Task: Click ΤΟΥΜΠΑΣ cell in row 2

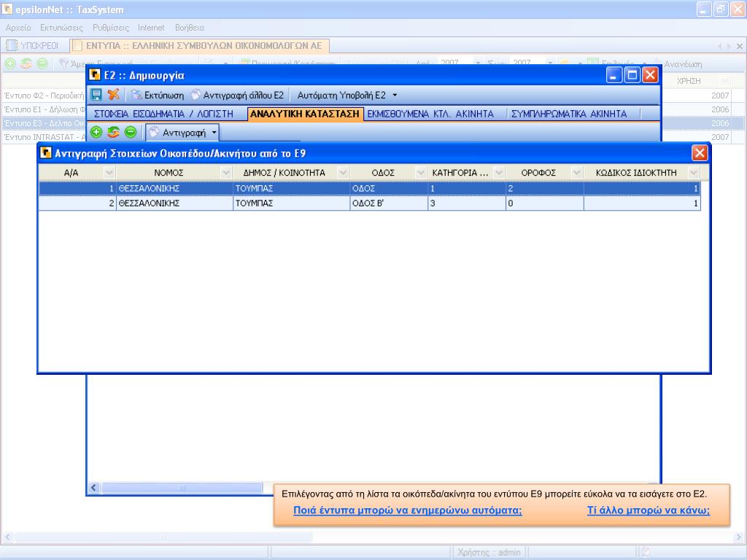Action: [x=292, y=203]
